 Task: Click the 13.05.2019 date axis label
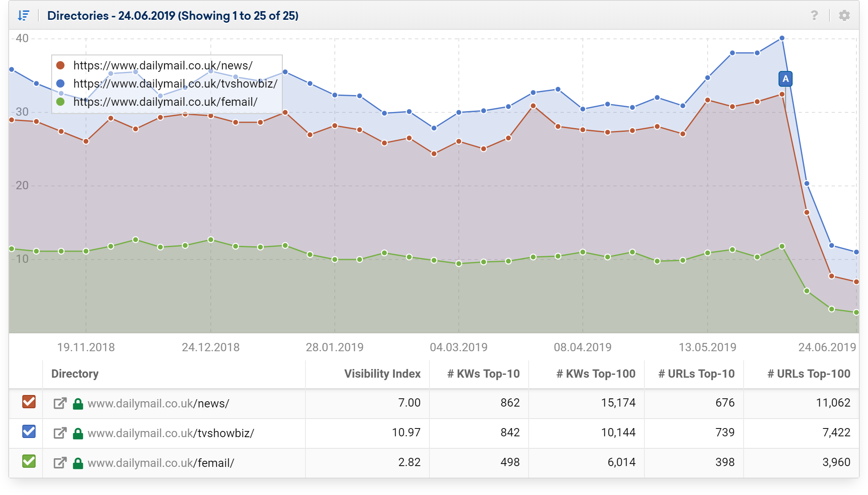pyautogui.click(x=708, y=347)
